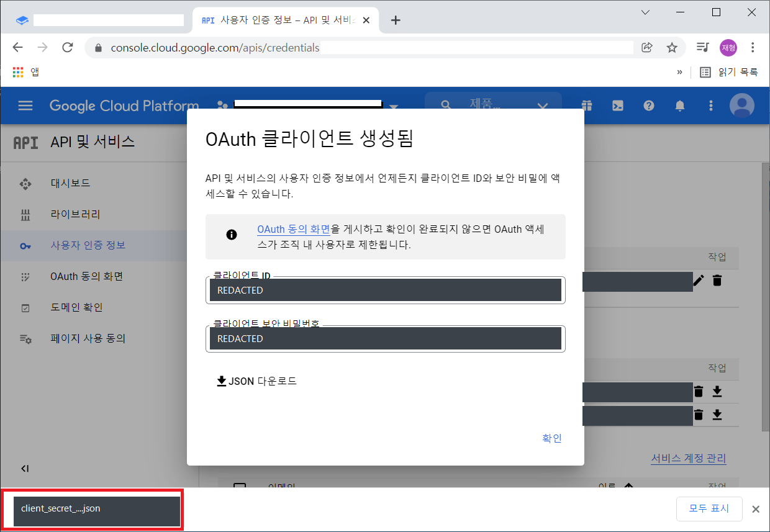This screenshot has height=532, width=770.
Task: Open the tab search dropdown arrow
Action: [x=646, y=12]
